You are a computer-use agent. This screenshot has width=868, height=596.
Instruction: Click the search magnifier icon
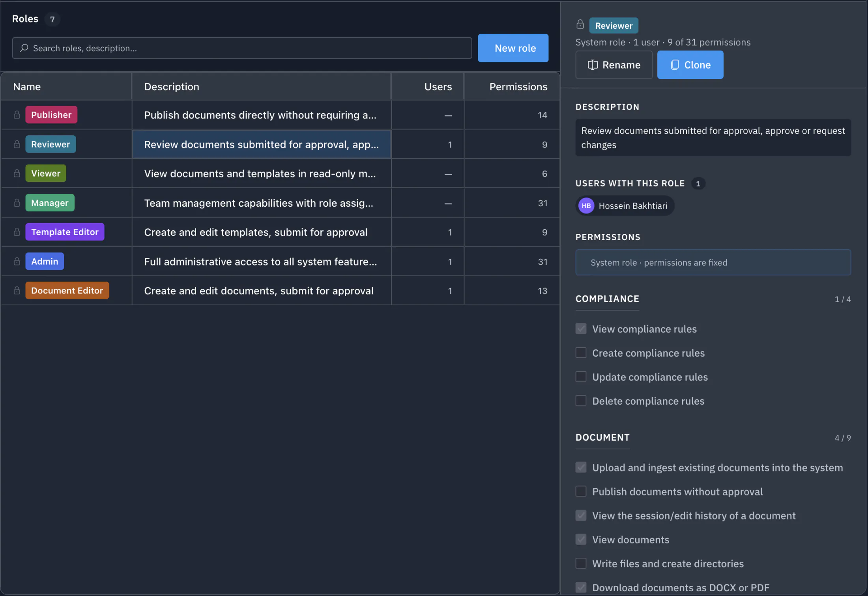tap(24, 48)
